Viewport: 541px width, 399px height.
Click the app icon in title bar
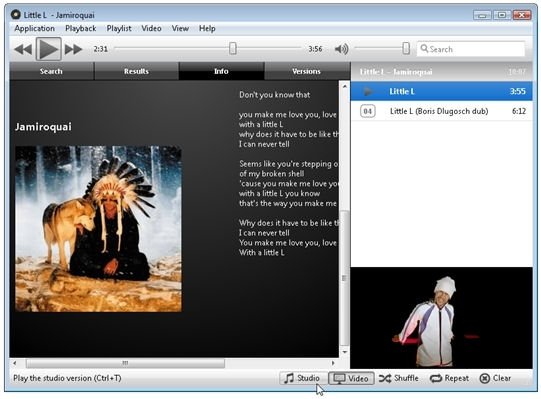click(x=16, y=14)
